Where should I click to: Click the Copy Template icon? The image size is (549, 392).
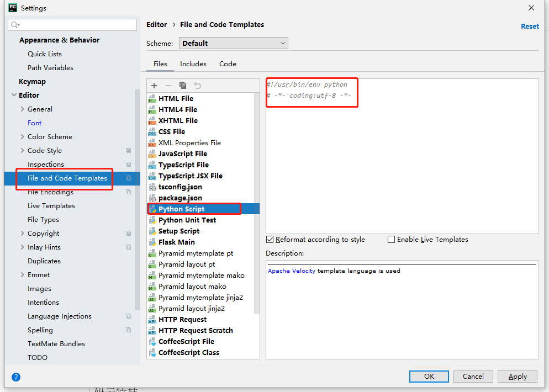point(183,86)
